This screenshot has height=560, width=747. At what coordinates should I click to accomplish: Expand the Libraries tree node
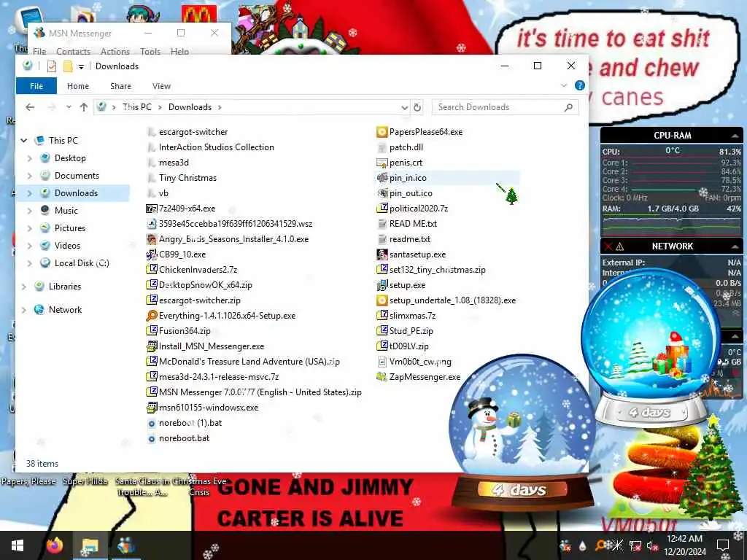point(24,287)
